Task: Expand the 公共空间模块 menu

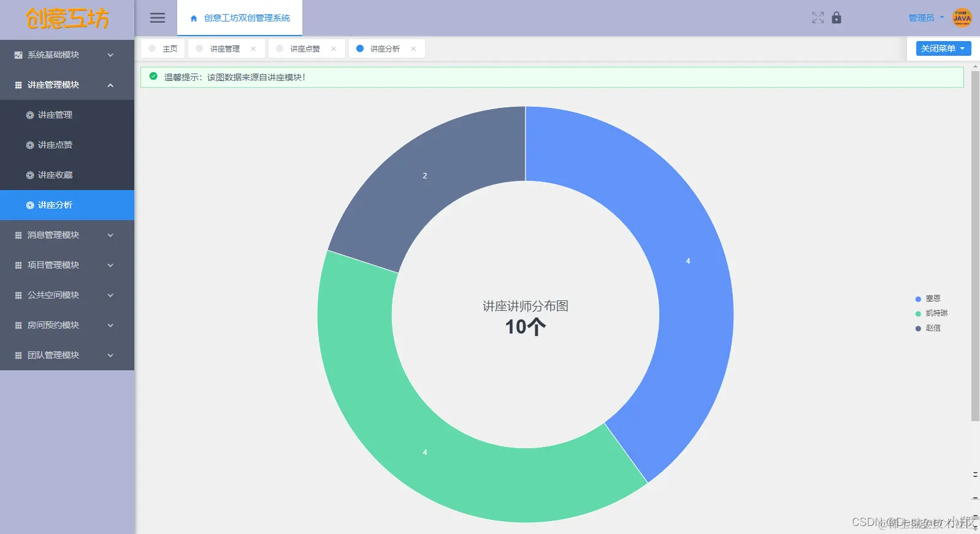Action: 67,295
